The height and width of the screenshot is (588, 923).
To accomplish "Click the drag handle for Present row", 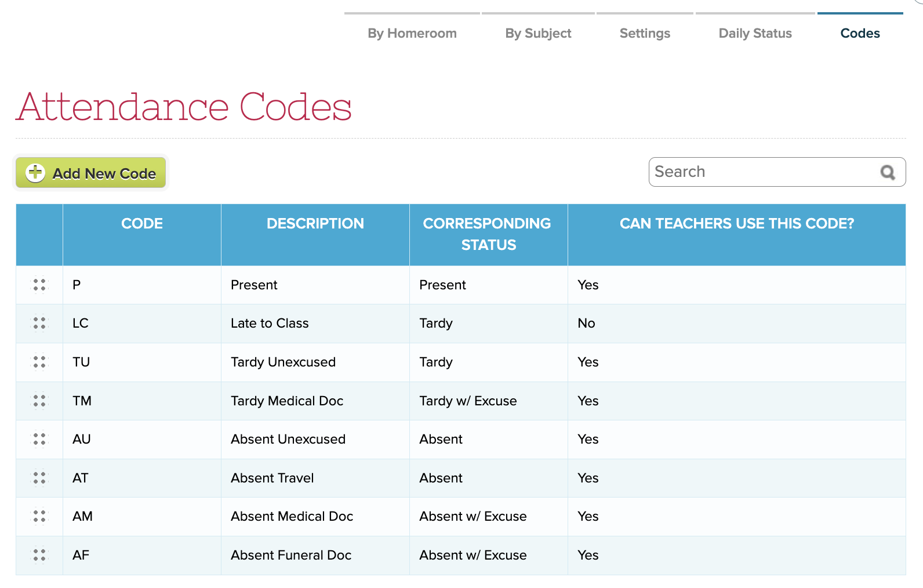I will pos(39,285).
